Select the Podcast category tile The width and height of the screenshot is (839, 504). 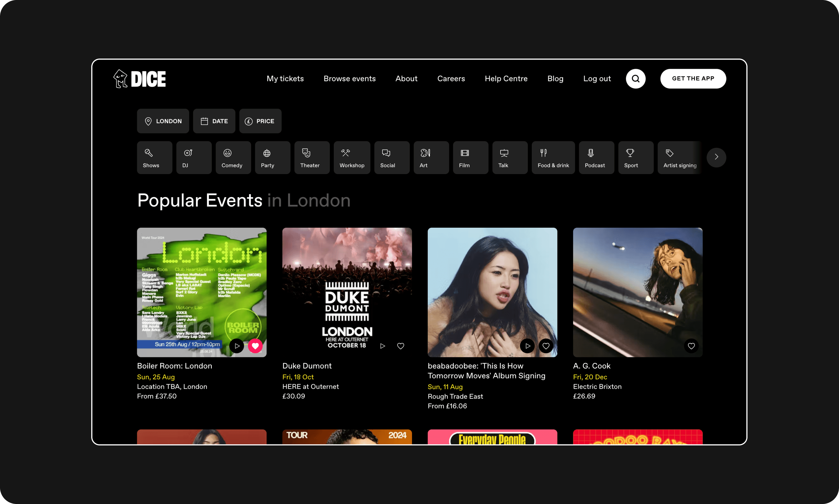(596, 158)
